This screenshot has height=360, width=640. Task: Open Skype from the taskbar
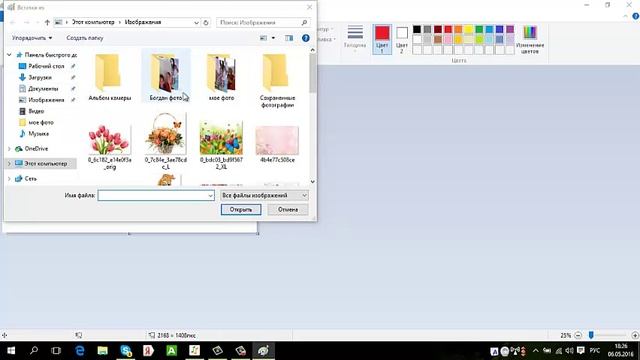[x=126, y=351]
